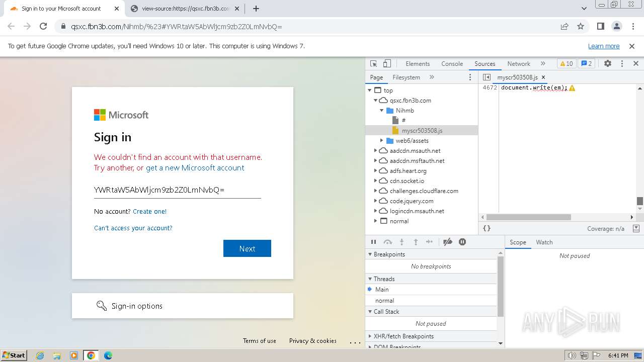Expand aadcdn.msauth.net domain node
Viewport: 644px width, 362px height.
coord(376,151)
